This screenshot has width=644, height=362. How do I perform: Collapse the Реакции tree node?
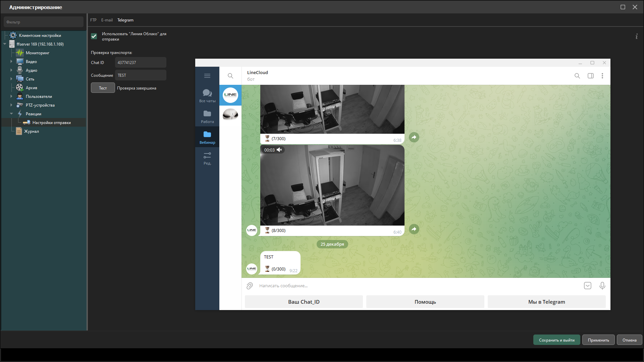(x=11, y=114)
